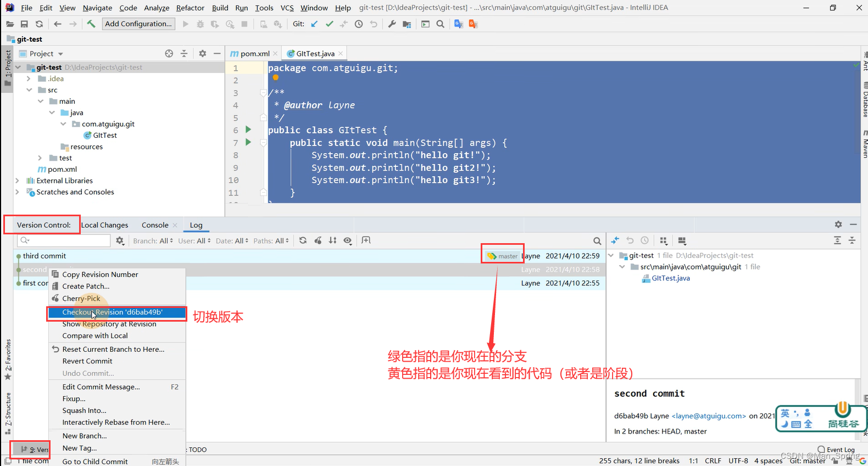Choose Cherry-Pick from context menu

pos(116,299)
